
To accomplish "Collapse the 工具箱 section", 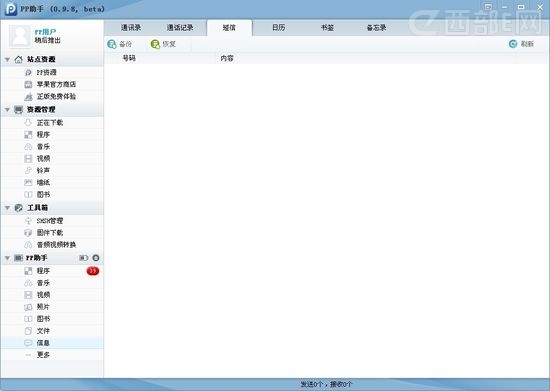I will pos(7,208).
